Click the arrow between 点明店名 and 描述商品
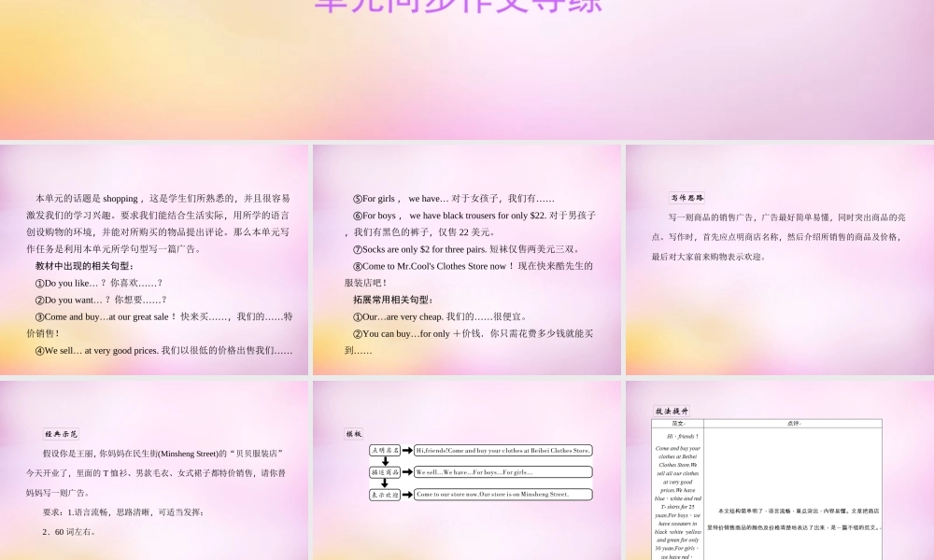This screenshot has width=934, height=560. click(x=385, y=462)
